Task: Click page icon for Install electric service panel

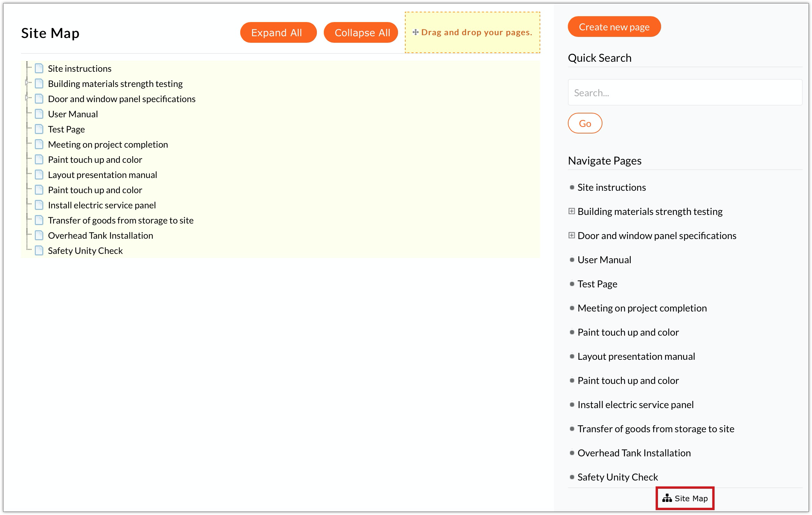Action: click(39, 205)
